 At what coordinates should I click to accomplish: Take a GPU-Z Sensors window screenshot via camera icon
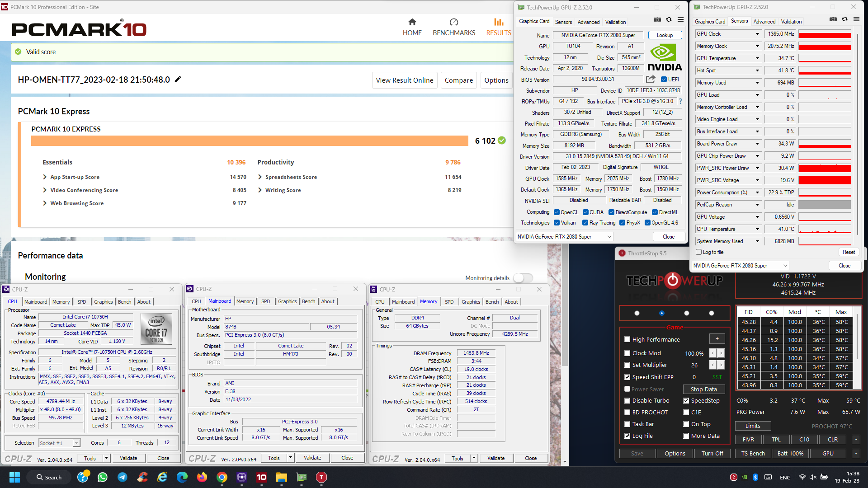click(x=833, y=19)
